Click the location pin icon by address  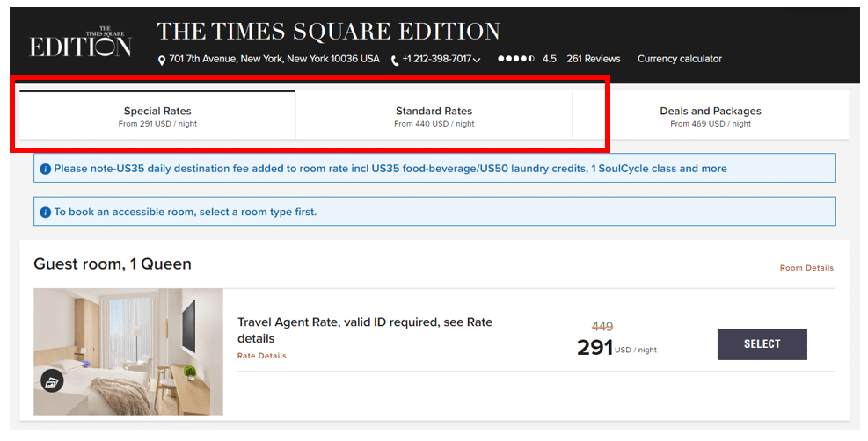(162, 60)
